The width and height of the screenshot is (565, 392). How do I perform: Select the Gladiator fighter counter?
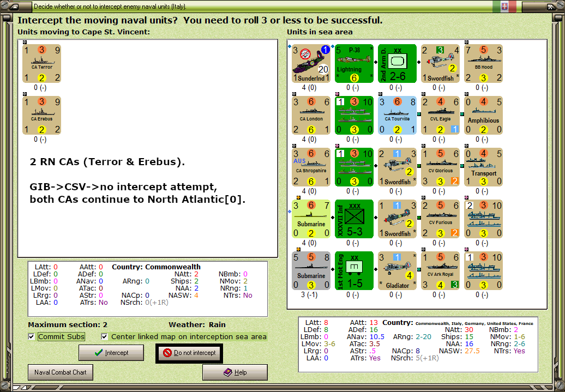pyautogui.click(x=398, y=271)
